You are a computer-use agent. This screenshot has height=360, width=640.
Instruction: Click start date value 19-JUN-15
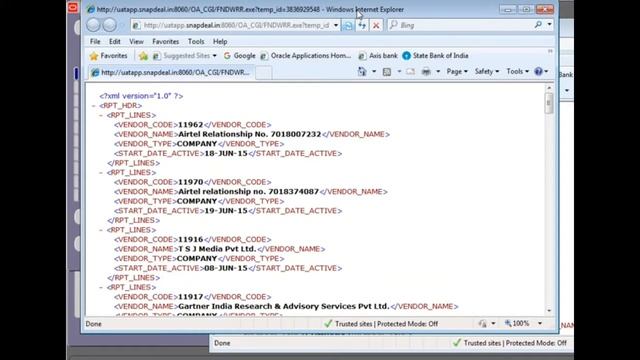(x=226, y=211)
